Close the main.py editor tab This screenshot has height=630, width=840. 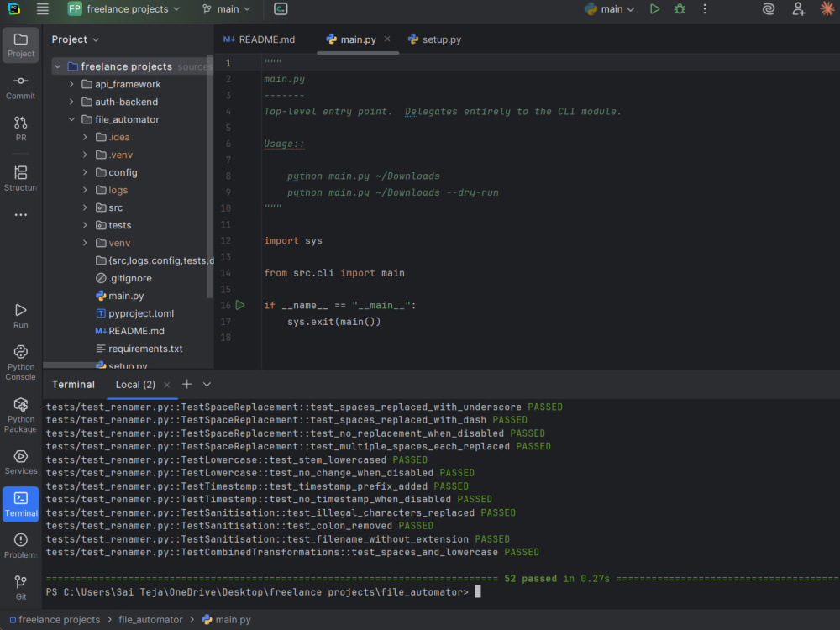(x=387, y=39)
